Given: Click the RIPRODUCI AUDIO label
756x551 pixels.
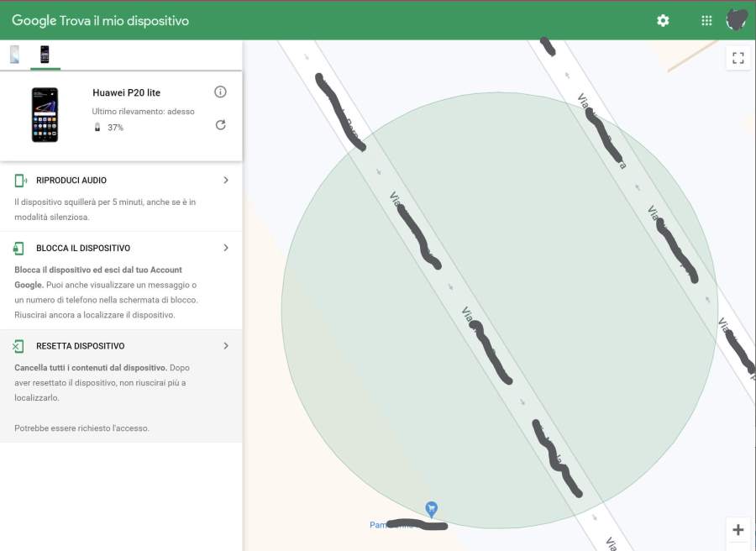Looking at the screenshot, I should tap(71, 181).
